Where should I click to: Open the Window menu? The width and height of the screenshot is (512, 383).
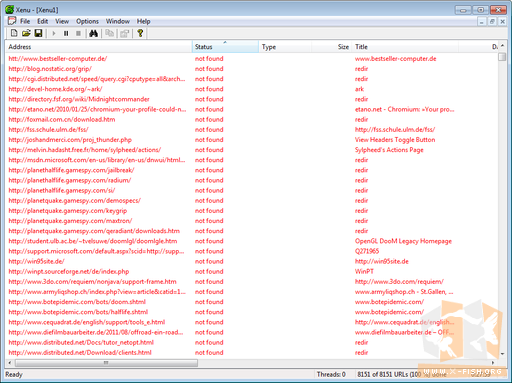[118, 21]
